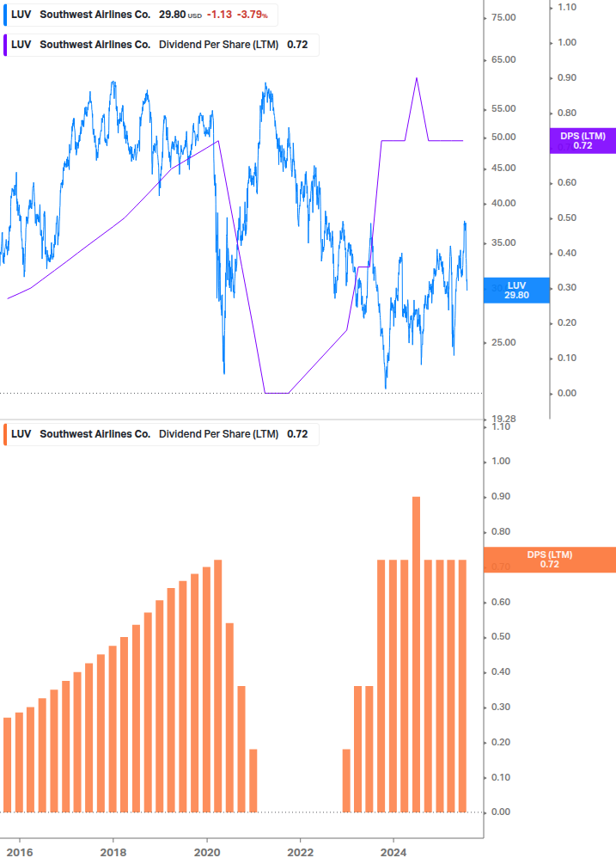This screenshot has width=616, height=864.
Task: Select the orange-marked Dividend Per Share (LTM) legend
Action: tap(161, 434)
